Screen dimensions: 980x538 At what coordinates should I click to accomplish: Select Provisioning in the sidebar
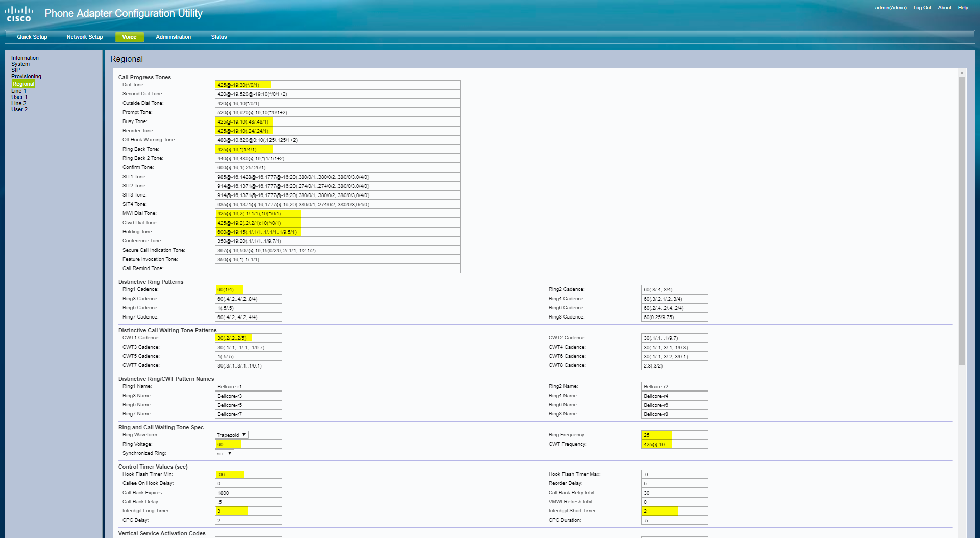coord(26,76)
